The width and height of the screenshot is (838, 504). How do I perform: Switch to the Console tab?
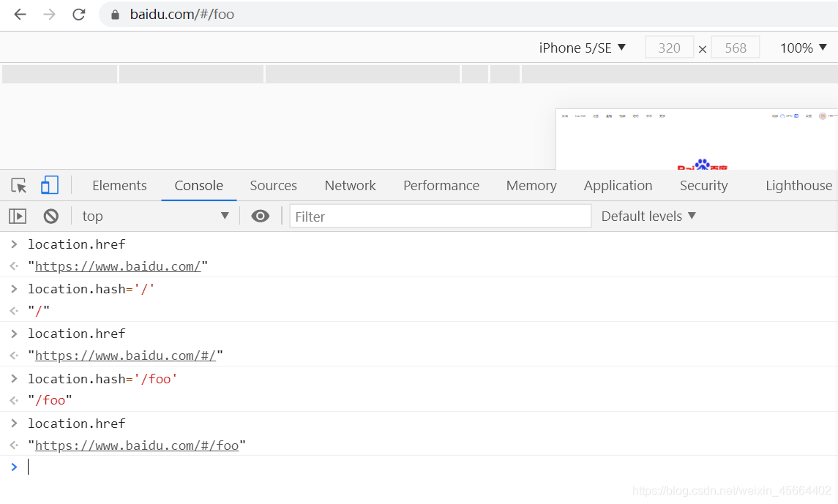[x=199, y=185]
